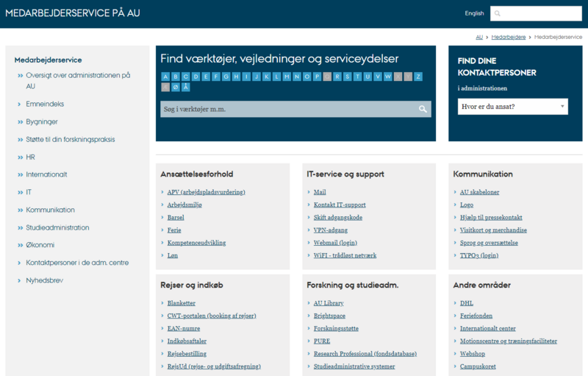Open the PURE link
The width and height of the screenshot is (588, 376).
tap(322, 341)
